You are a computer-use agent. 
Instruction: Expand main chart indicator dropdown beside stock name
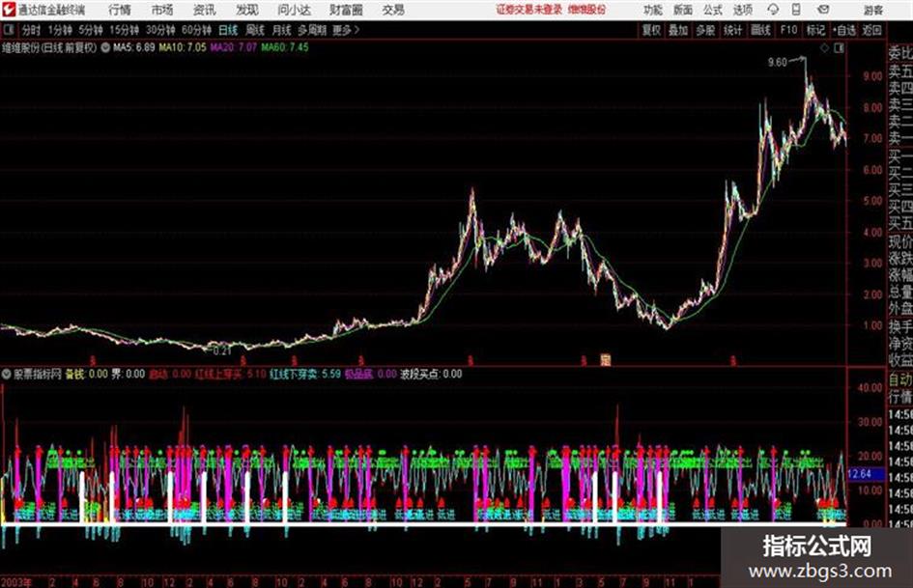point(105,47)
